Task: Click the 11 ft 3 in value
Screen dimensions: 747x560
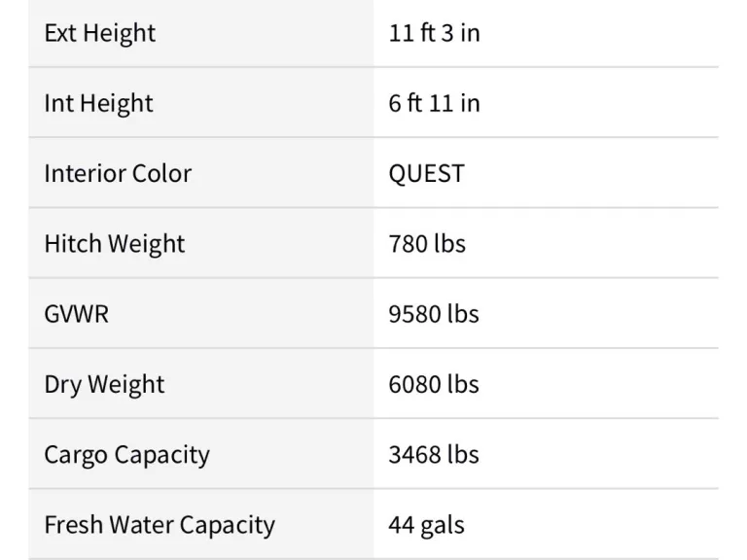Action: [x=434, y=33]
